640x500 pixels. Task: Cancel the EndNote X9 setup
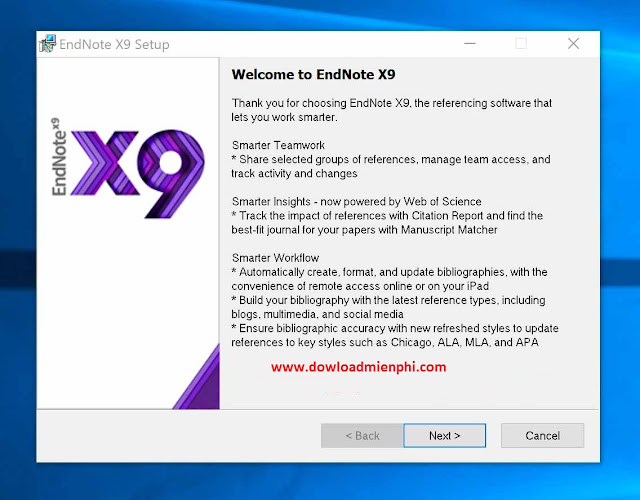(542, 435)
